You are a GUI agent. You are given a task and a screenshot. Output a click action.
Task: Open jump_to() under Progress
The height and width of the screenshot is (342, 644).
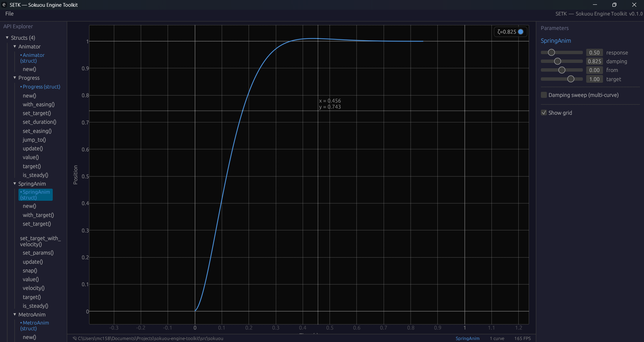[34, 140]
